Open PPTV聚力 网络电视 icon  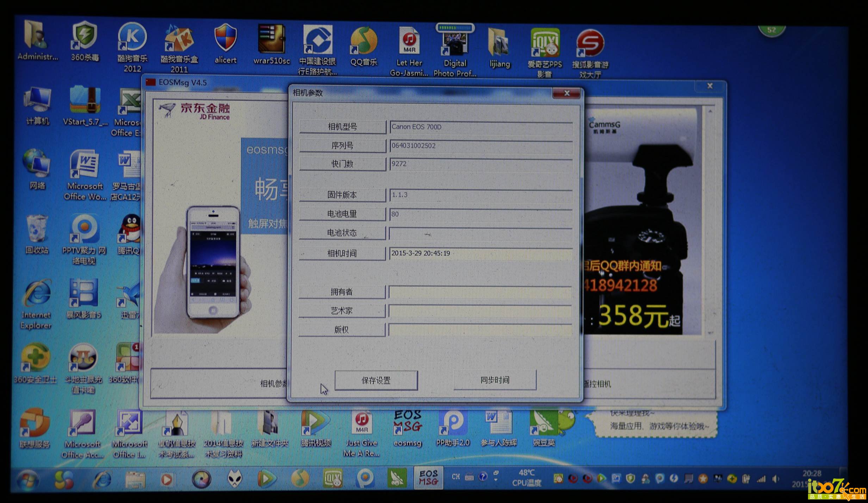[84, 239]
